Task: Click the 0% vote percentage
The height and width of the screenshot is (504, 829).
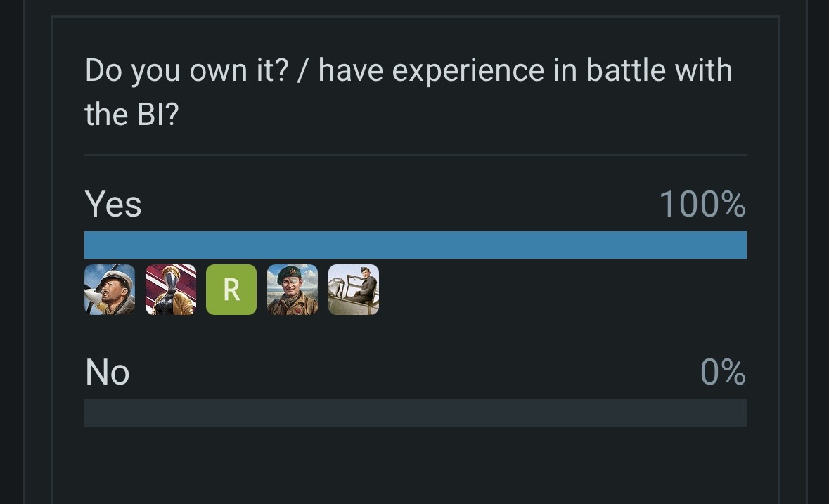Action: pyautogui.click(x=723, y=372)
